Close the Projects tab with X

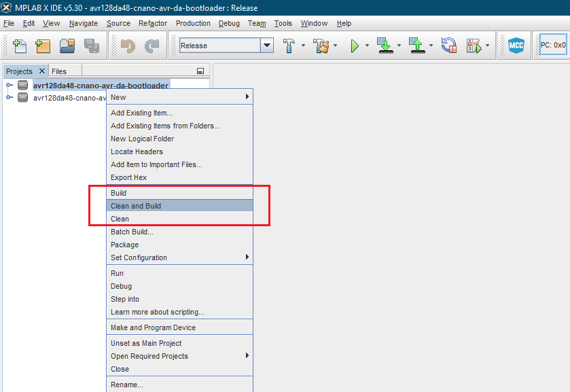(x=42, y=71)
